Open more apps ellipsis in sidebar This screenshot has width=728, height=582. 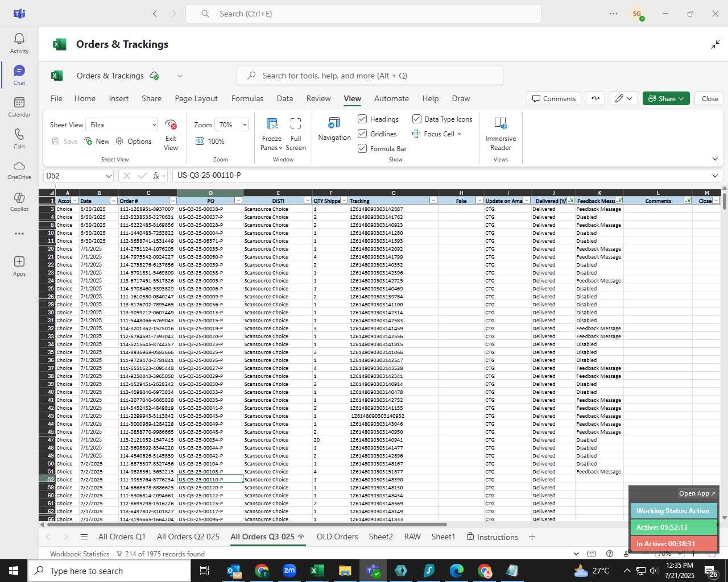(19, 234)
